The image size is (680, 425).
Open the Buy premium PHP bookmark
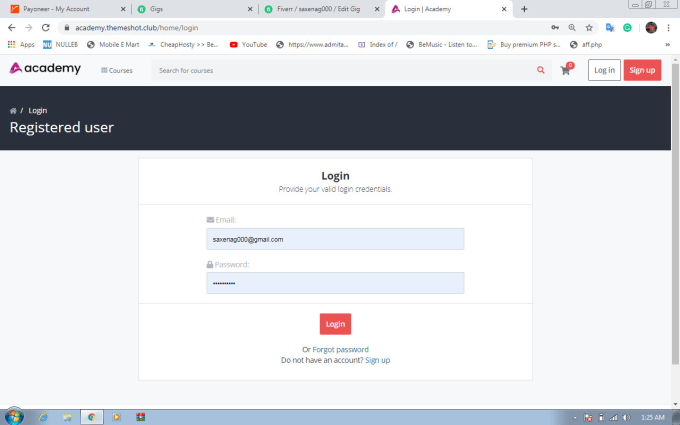click(x=524, y=45)
